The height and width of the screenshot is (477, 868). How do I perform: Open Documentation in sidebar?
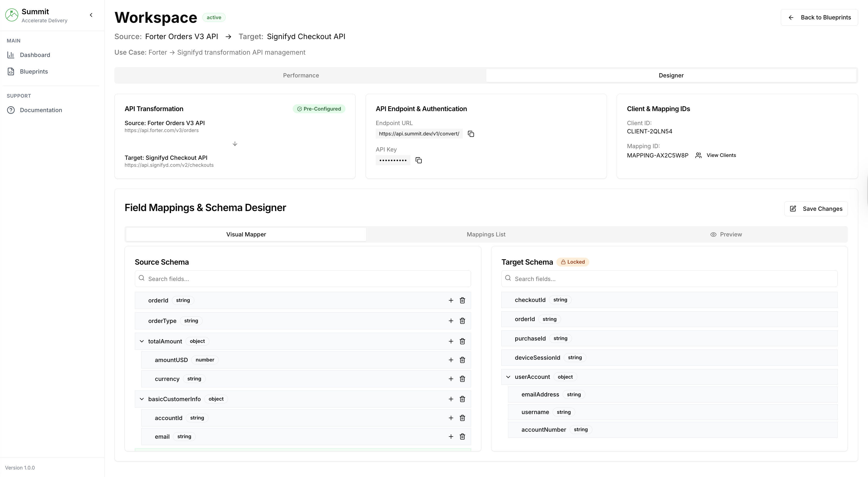(x=41, y=110)
